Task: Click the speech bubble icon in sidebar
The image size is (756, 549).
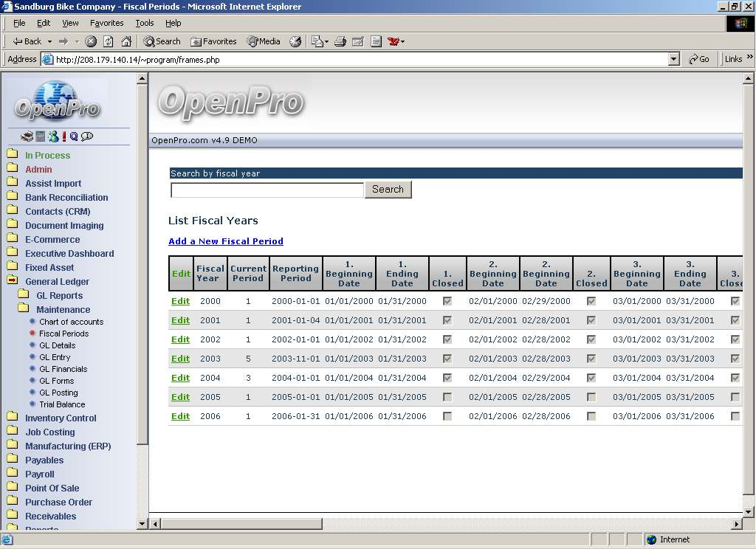Action: pos(87,137)
